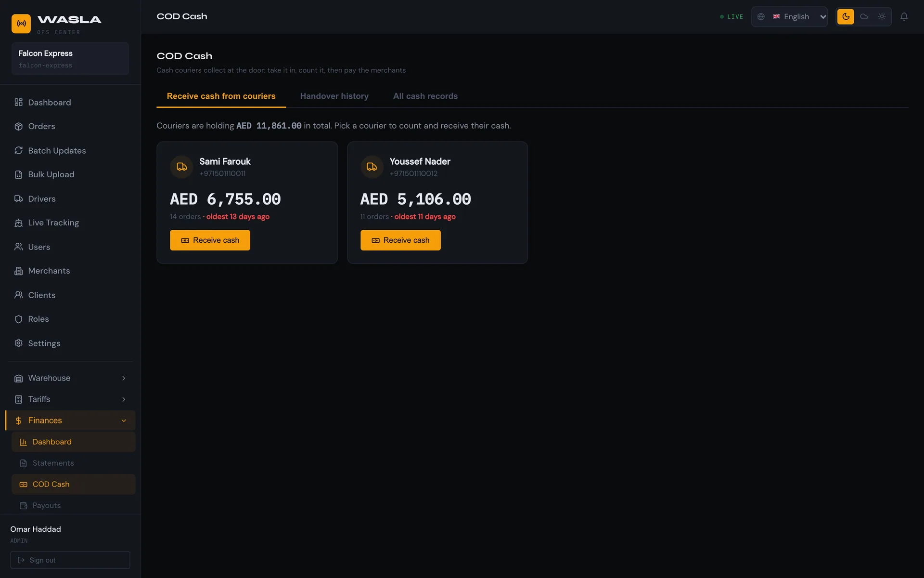The image size is (924, 578).
Task: Switch to Handover history tab
Action: coord(334,96)
